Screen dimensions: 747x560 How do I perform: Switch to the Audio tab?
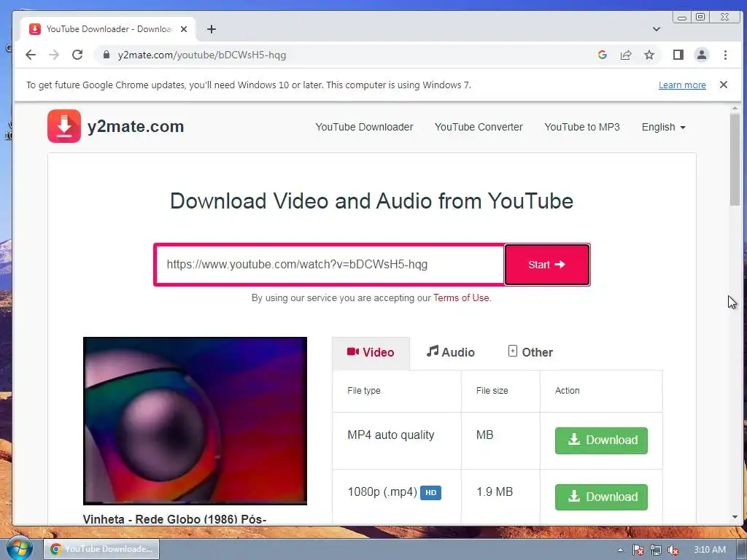click(x=451, y=352)
